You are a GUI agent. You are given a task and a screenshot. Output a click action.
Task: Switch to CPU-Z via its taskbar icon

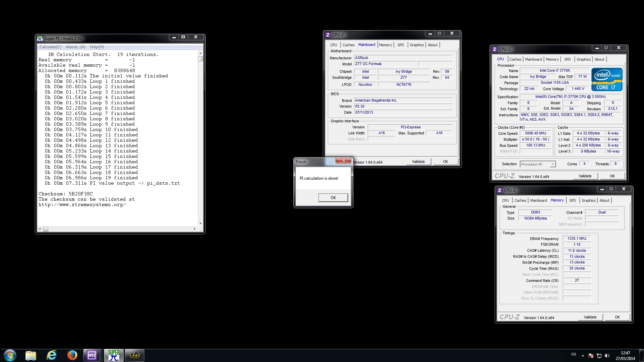coord(92,355)
